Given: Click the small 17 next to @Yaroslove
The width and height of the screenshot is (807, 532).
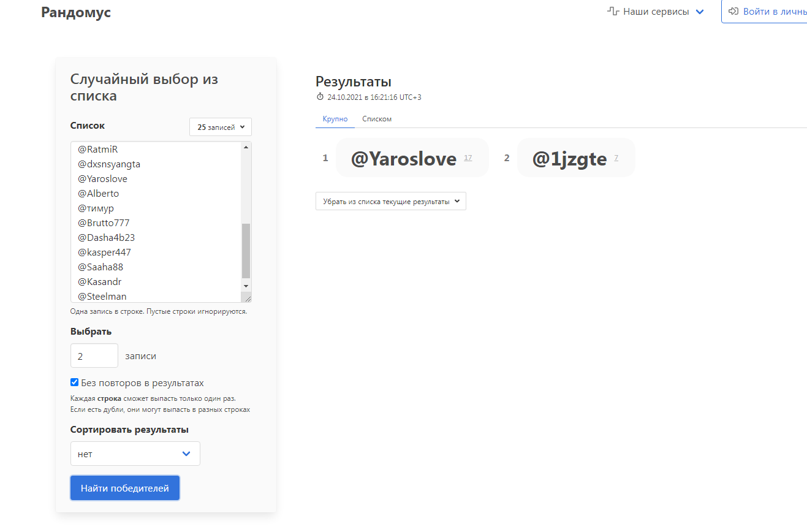Looking at the screenshot, I should [x=468, y=158].
